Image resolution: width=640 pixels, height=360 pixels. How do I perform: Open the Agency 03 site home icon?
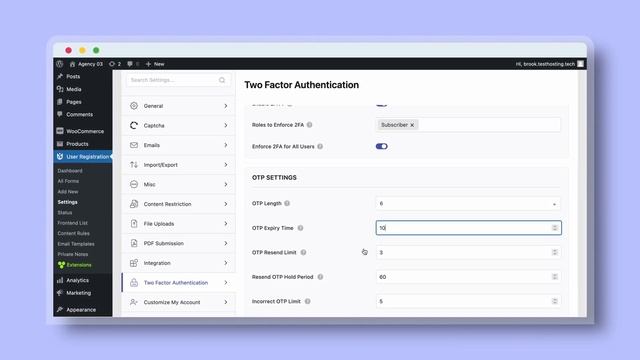tap(72, 64)
